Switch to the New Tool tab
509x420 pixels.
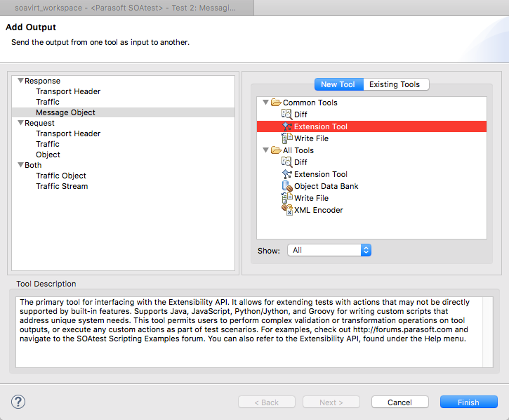pyautogui.click(x=339, y=84)
